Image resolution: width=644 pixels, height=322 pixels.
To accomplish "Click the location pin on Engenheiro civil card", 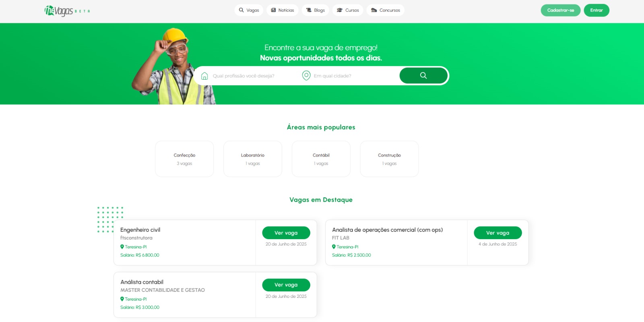I will tap(122, 247).
